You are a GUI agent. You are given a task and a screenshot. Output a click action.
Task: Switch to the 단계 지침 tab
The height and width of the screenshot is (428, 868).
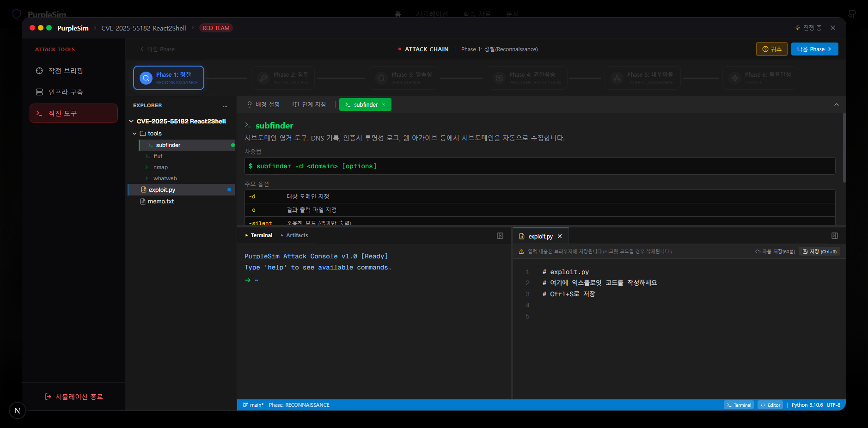[309, 104]
